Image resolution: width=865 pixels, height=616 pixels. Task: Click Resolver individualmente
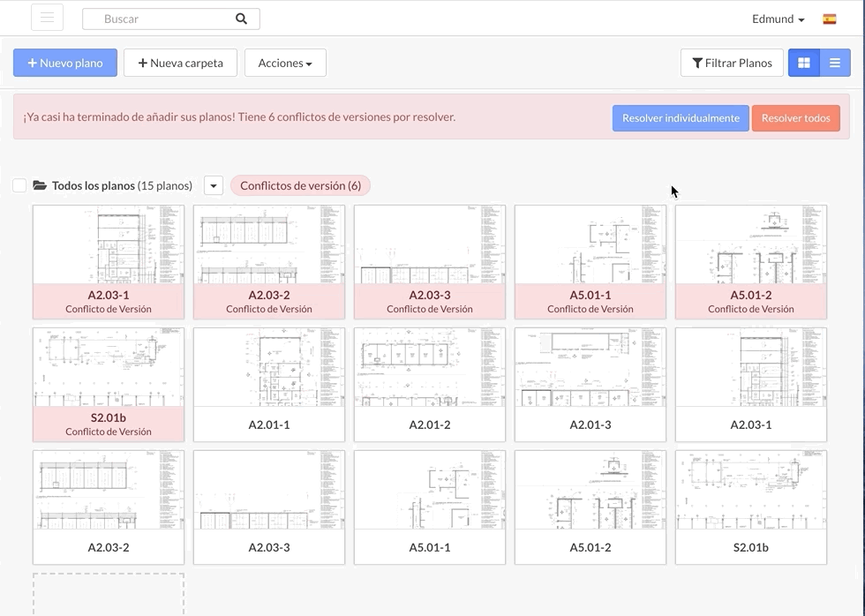click(x=681, y=118)
